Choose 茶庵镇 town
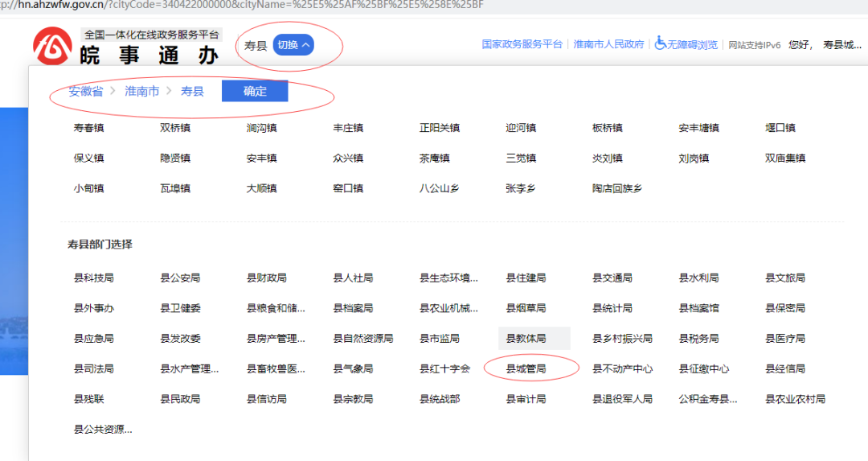 [x=434, y=158]
